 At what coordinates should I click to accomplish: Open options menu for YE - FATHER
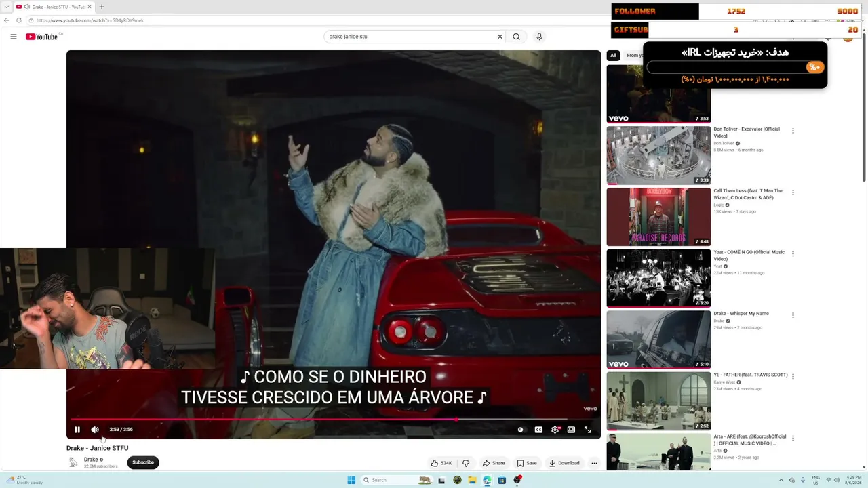click(x=793, y=376)
